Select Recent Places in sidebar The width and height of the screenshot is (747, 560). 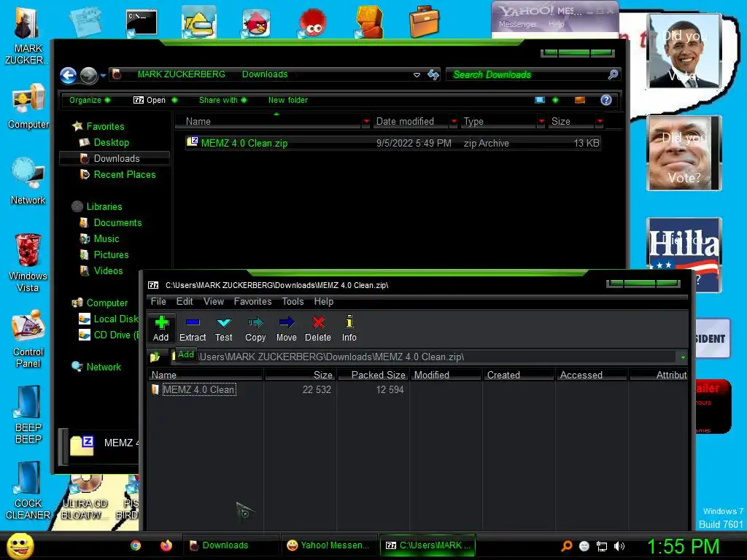124,175
